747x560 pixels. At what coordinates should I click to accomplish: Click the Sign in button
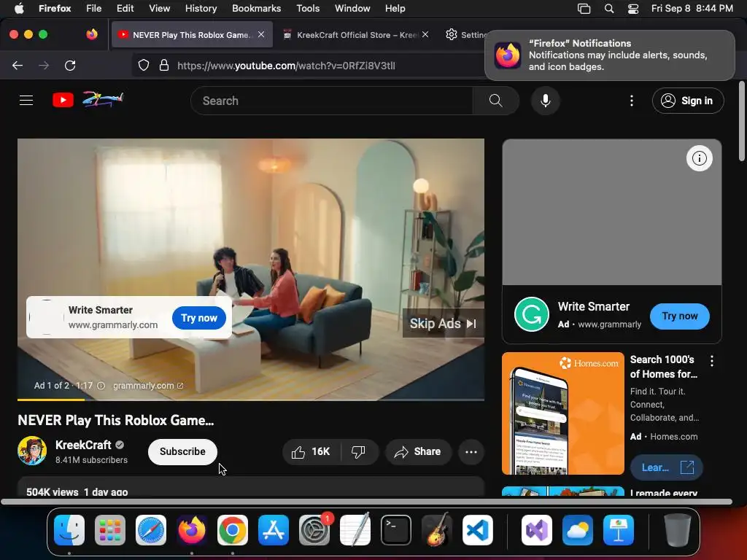click(x=688, y=101)
